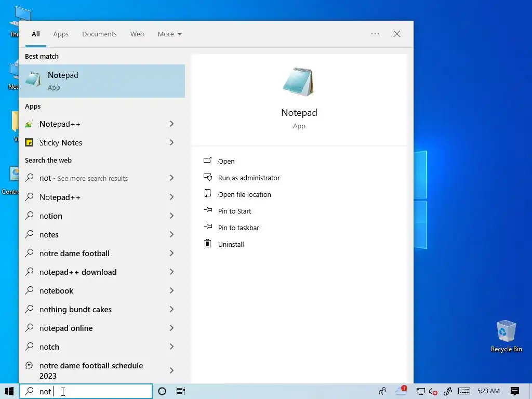Select 'notre dame football schedule 2023' suggestion

(x=91, y=370)
